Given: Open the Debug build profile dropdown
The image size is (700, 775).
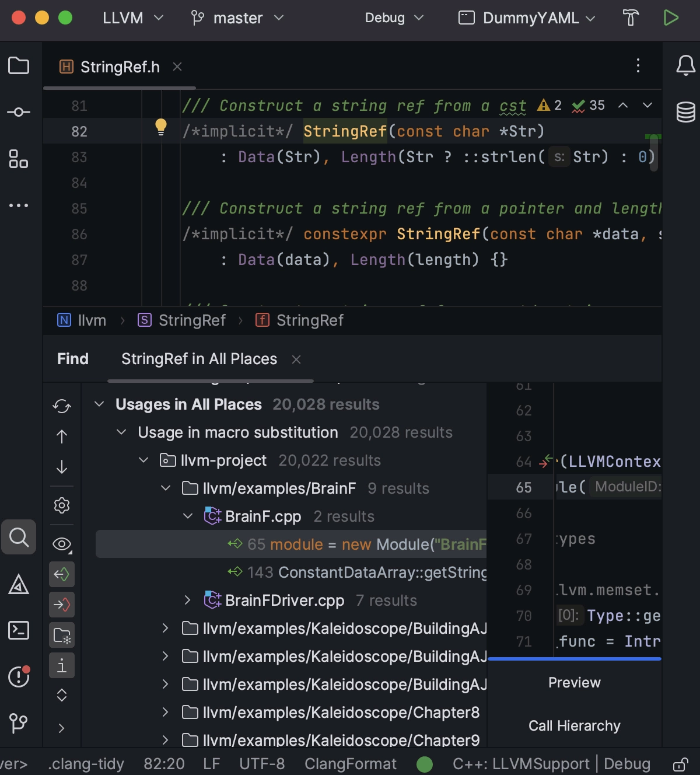Looking at the screenshot, I should (394, 18).
